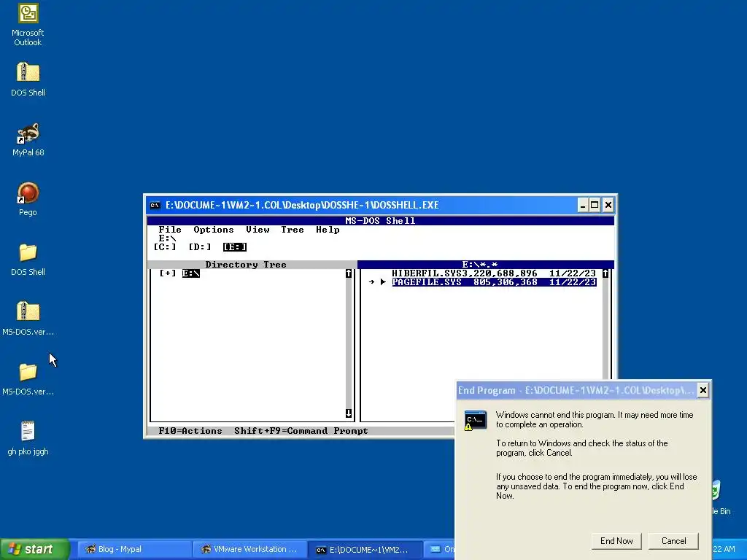Open the Help menu in MS-DOS Shell
This screenshot has height=560, width=747.
click(x=328, y=230)
